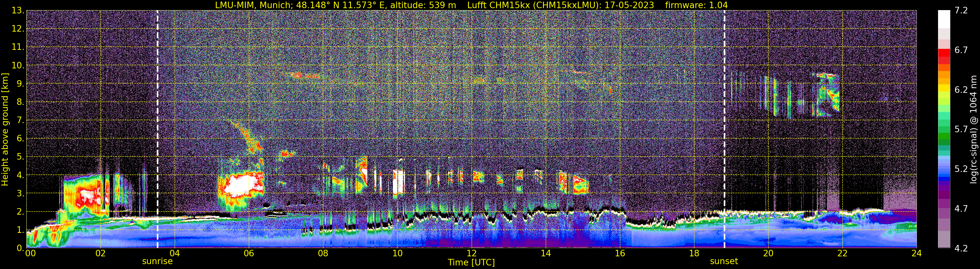This screenshot has width=980, height=269.
Task: Click the colorbar value '5.2'
Action: pos(961,169)
